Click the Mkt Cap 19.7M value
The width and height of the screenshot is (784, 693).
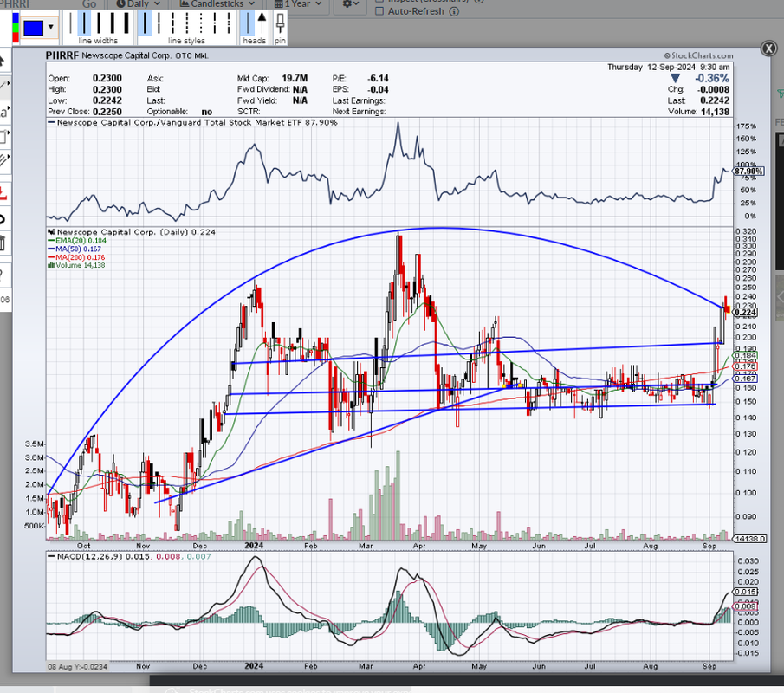(x=295, y=79)
